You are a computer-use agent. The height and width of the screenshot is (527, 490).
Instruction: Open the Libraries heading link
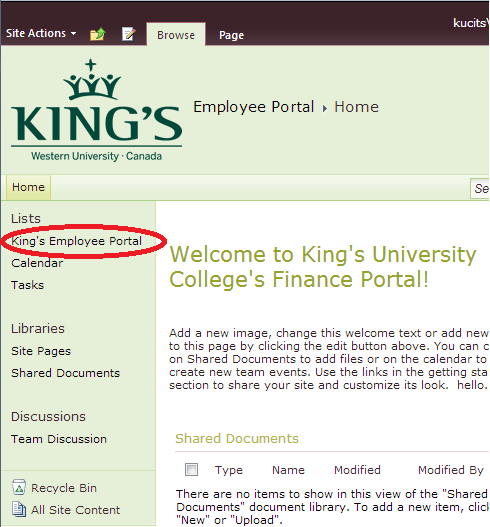(x=38, y=328)
